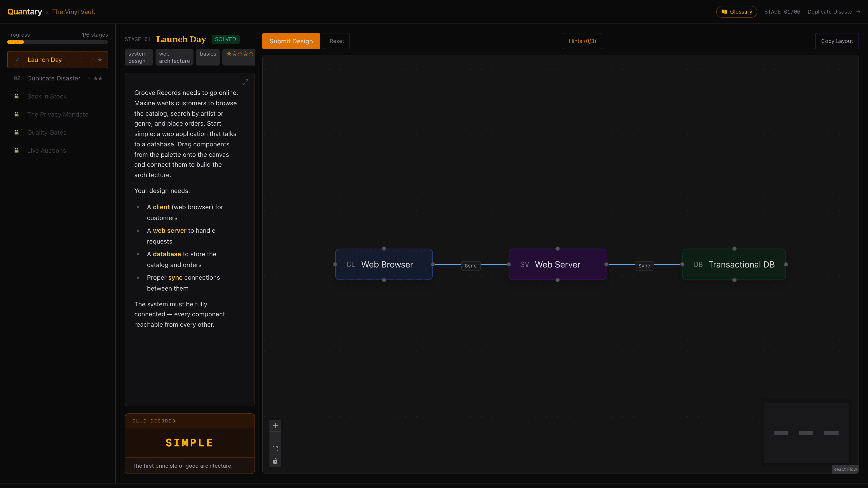The height and width of the screenshot is (488, 868).
Task: Click the highlighted term client
Action: [161, 207]
